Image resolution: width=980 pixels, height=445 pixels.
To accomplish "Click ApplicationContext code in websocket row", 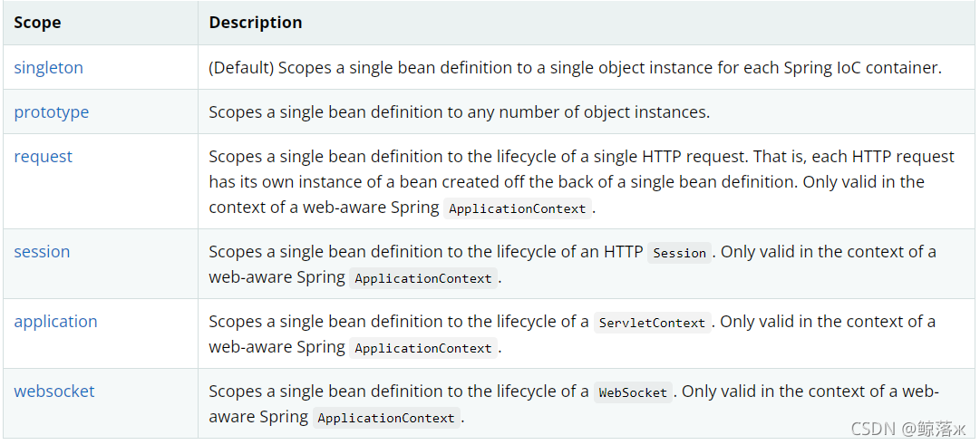I will tap(386, 418).
